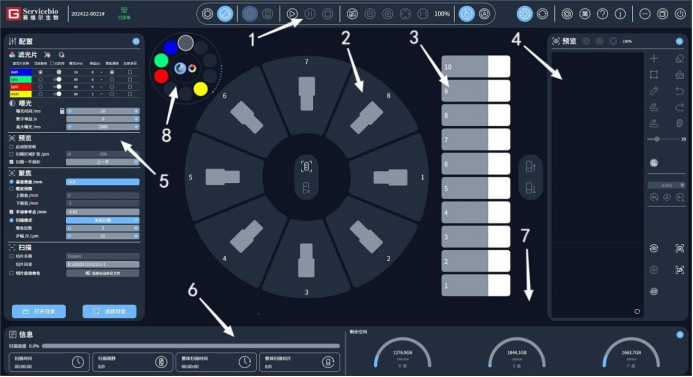
Task: Select slide slot 1 in the rack
Action: click(476, 286)
